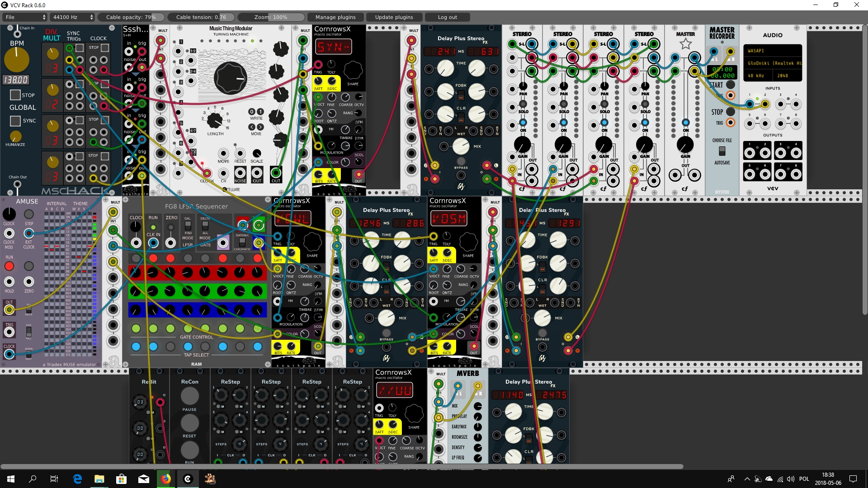The image size is (868, 488).
Task: Open the File dropdown menu
Action: coord(25,17)
